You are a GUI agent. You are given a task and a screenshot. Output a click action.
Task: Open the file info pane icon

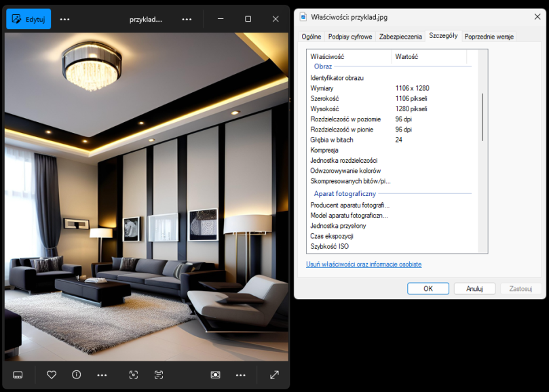(76, 374)
